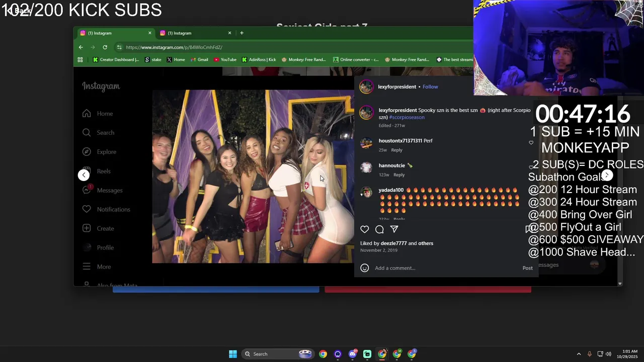Open Notifications heart in the sidebar

(106, 209)
